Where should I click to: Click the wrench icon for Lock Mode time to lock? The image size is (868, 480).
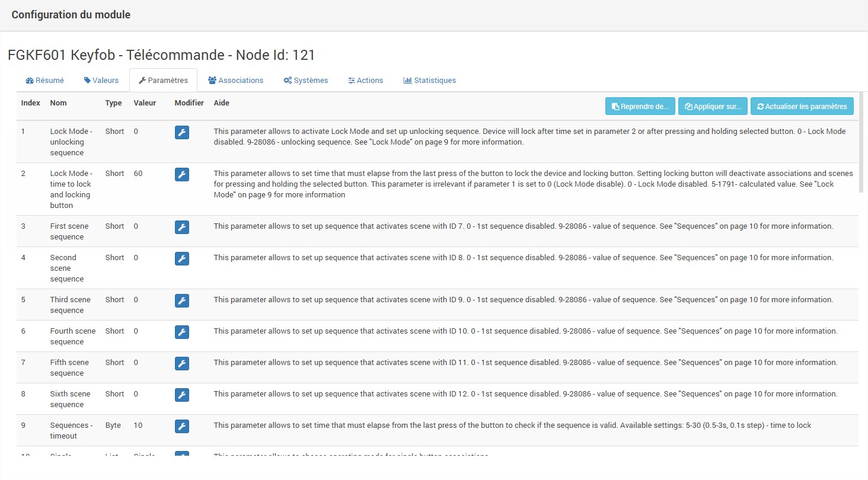point(182,175)
